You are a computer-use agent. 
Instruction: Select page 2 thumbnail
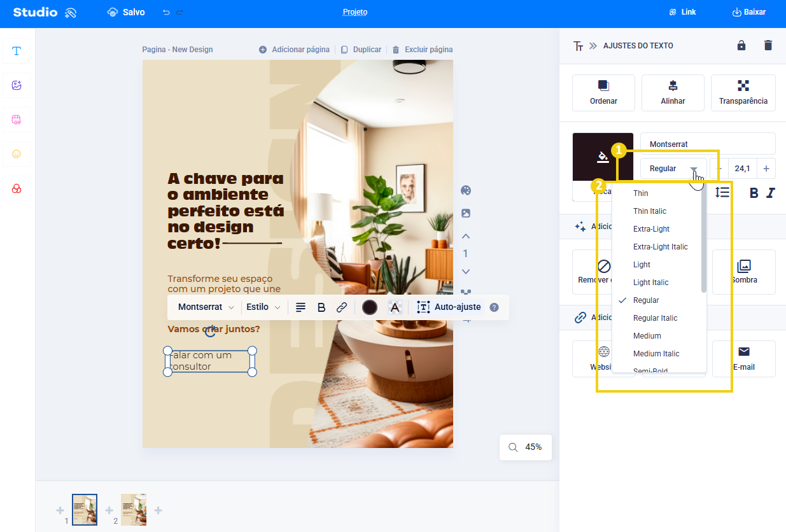pyautogui.click(x=134, y=510)
